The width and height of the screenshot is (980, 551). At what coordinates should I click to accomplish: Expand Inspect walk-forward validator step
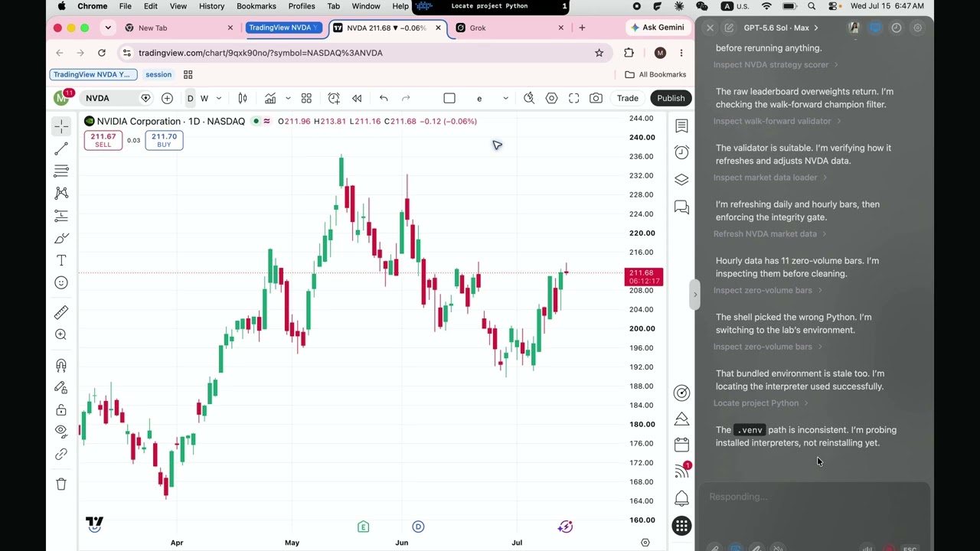pyautogui.click(x=777, y=121)
